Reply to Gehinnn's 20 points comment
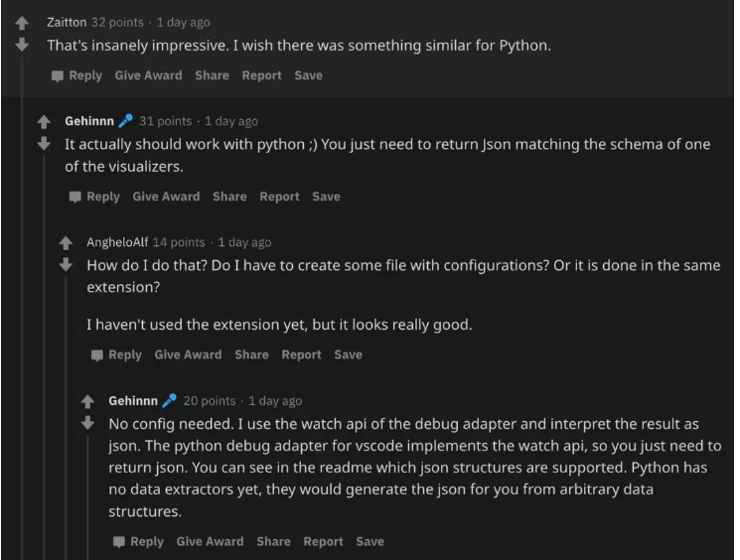 click(138, 541)
